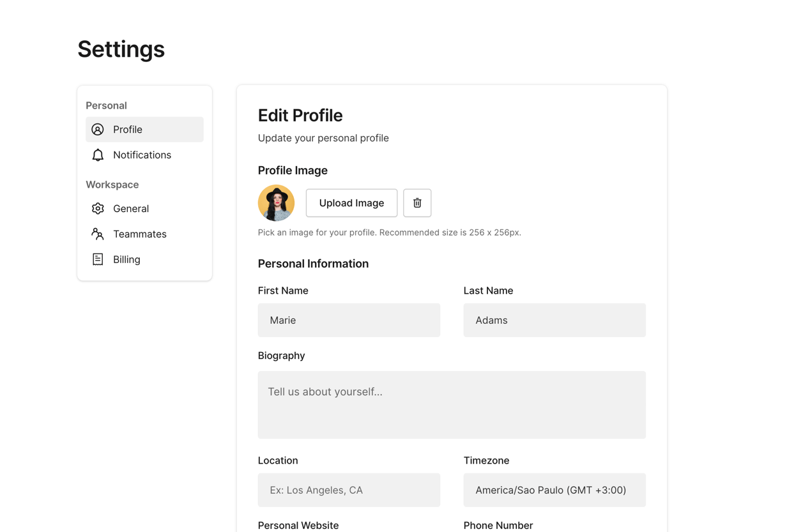Viewport: 787px width, 532px height.
Task: Select General workspace settings label
Action: click(131, 209)
